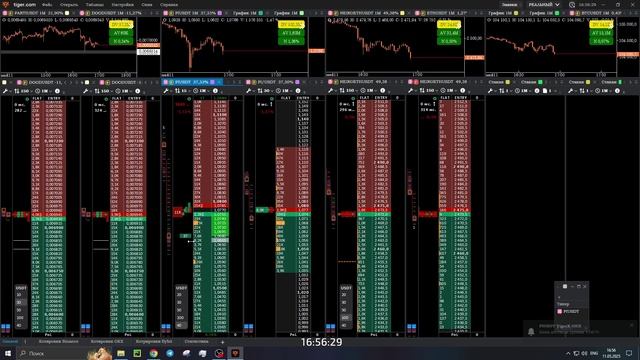The image size is (640, 360).
Task: Click white link color square on PARTIUSDT tab
Action: pos(67,13)
